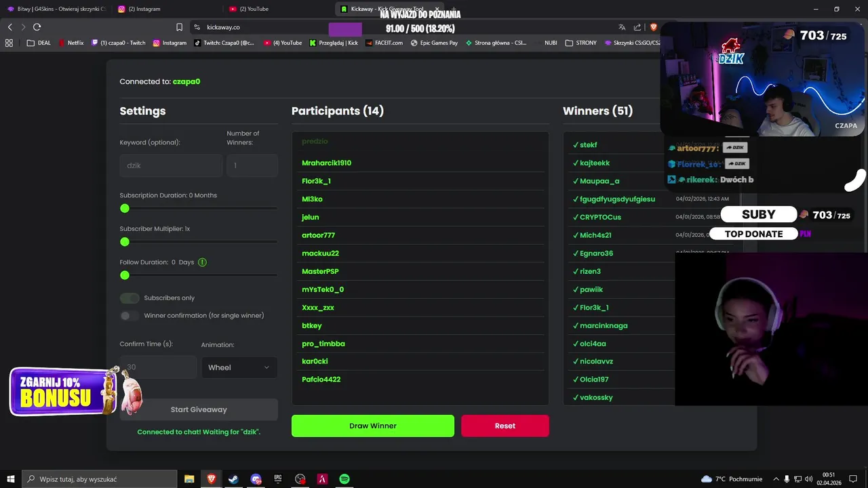Open Spotify from the taskbar
The height and width of the screenshot is (488, 868).
tap(344, 479)
